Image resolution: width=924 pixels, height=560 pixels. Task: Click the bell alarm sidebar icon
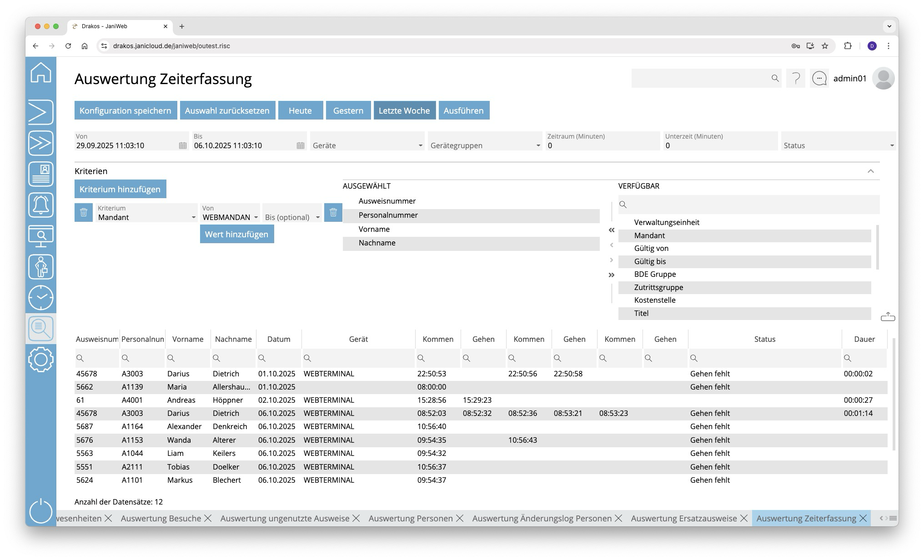point(41,205)
